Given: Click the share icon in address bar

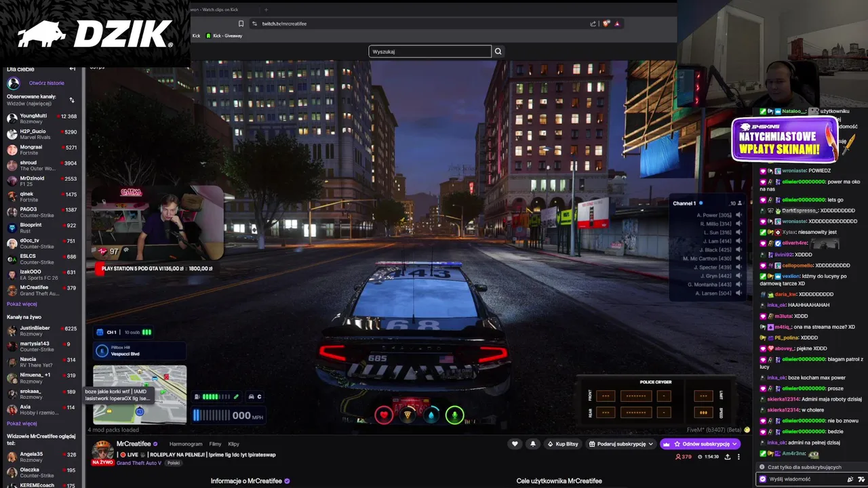Looking at the screenshot, I should (x=593, y=24).
